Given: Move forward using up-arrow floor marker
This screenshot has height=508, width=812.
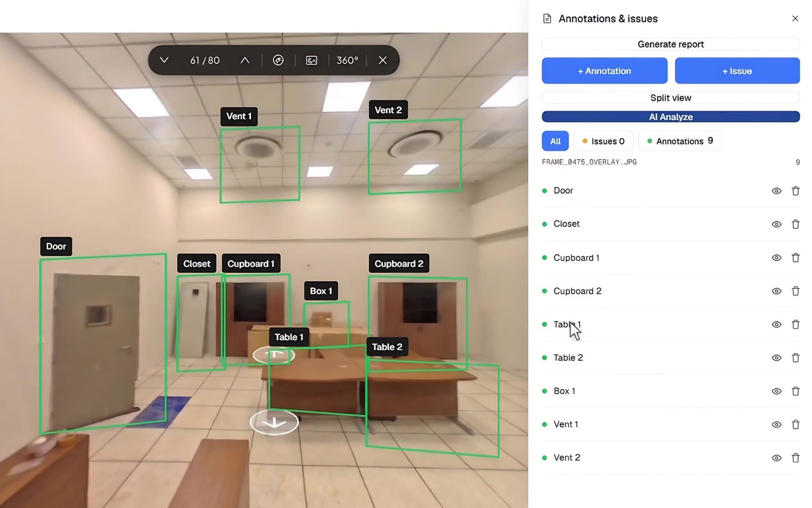Looking at the screenshot, I should point(274,355).
